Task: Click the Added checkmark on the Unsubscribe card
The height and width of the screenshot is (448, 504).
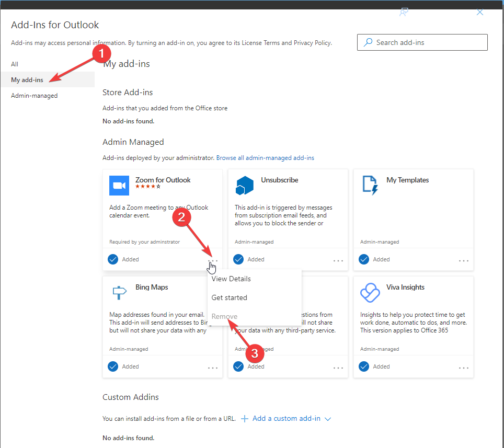Action: (x=238, y=259)
